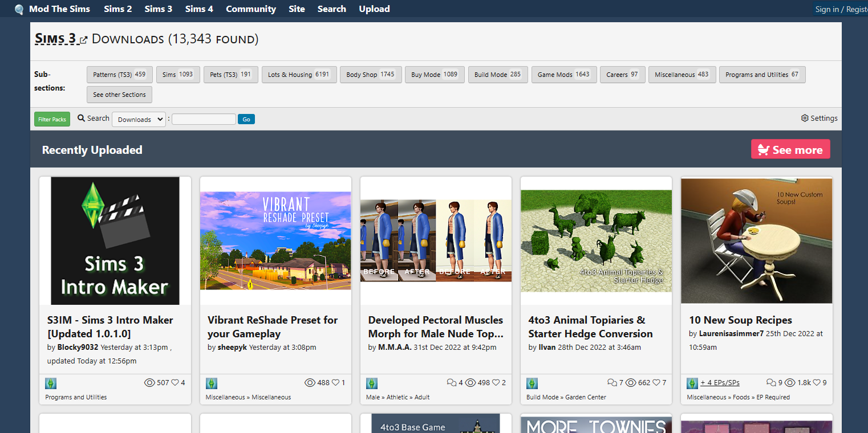The image size is (868, 433).
Task: Open the Search menu in top navbar
Action: point(332,9)
